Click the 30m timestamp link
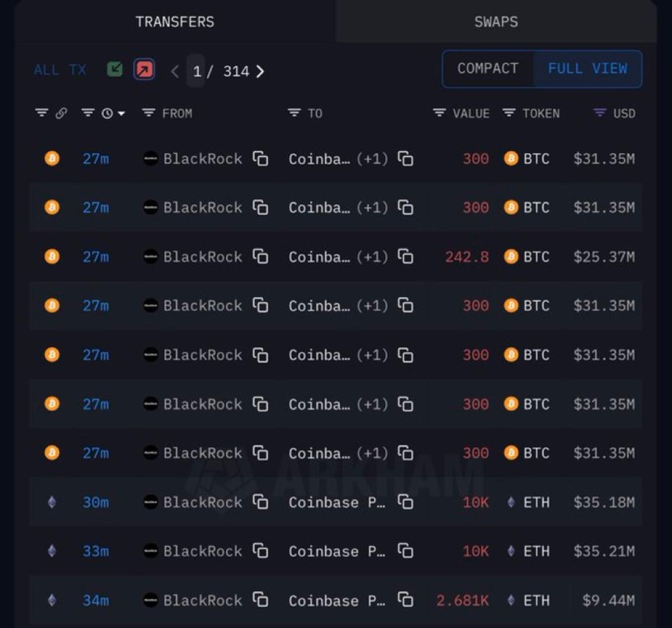 [95, 503]
